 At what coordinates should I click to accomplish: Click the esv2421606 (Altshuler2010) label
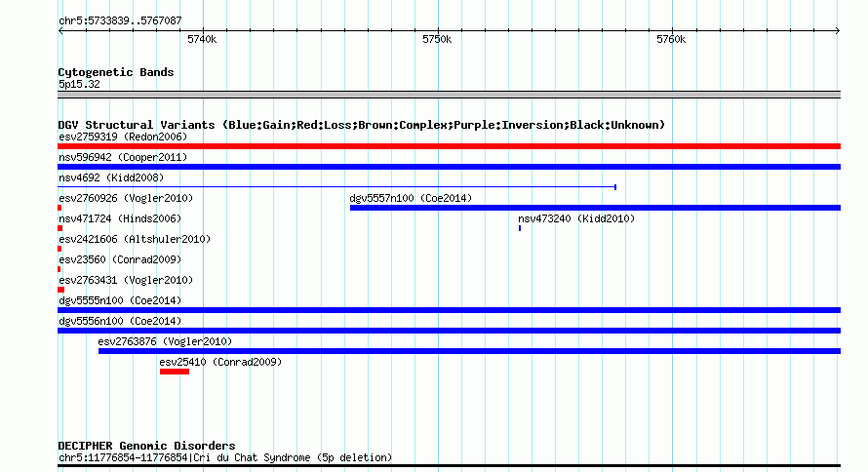point(135,239)
